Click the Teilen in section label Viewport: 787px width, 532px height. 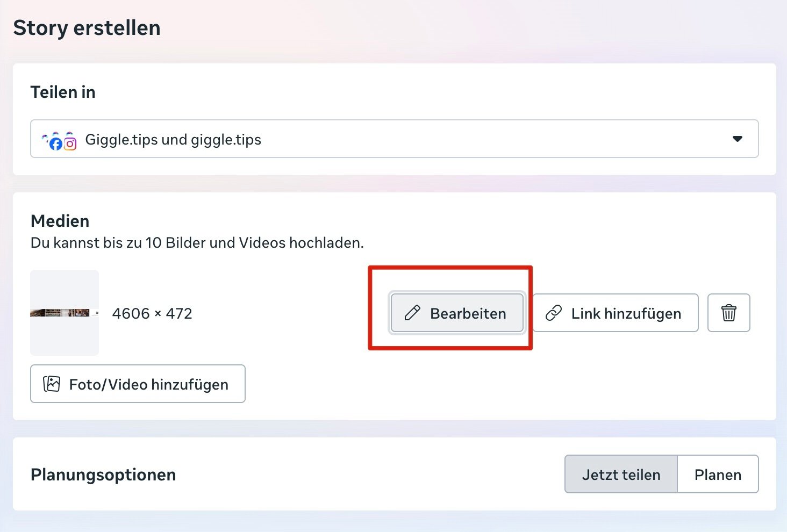[63, 92]
